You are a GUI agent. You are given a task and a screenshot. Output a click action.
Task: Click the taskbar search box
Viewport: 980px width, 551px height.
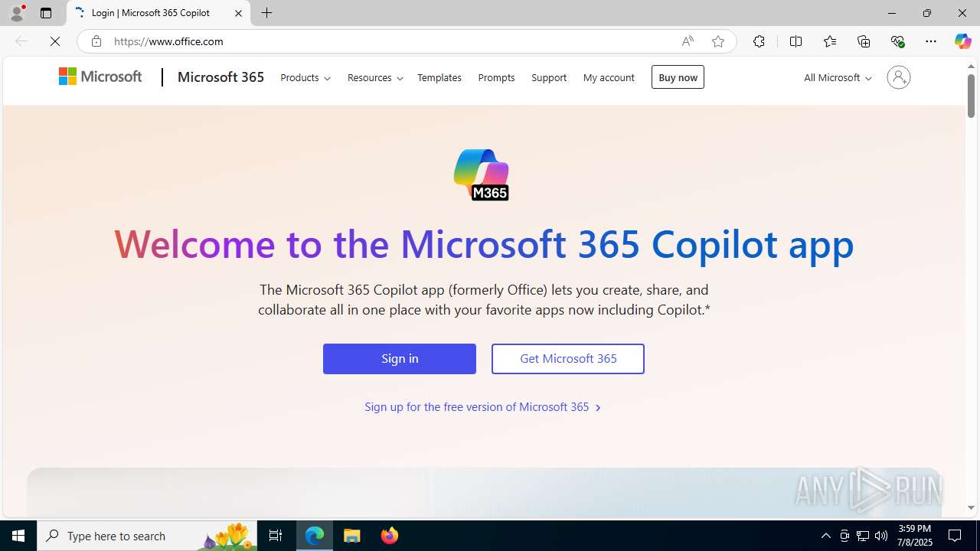(x=147, y=536)
